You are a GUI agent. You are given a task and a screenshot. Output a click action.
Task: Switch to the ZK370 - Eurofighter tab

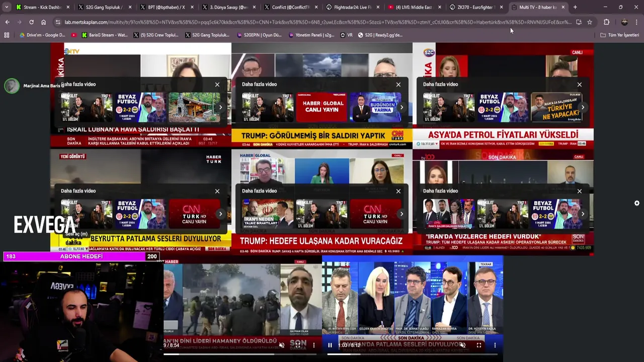475,7
